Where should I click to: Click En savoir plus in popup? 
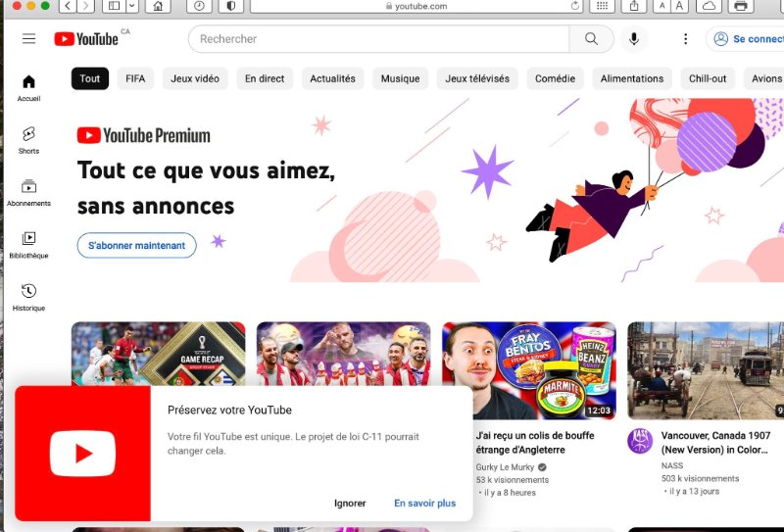pos(425,503)
